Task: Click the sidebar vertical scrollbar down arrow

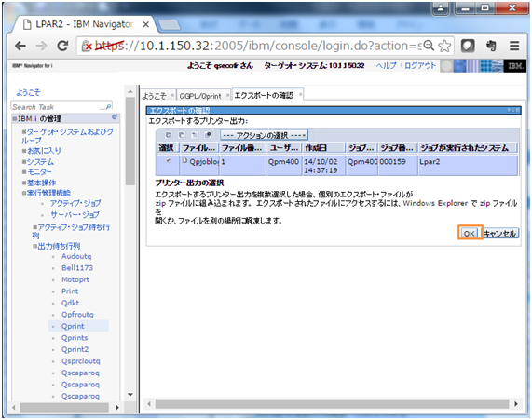Action: (130, 395)
